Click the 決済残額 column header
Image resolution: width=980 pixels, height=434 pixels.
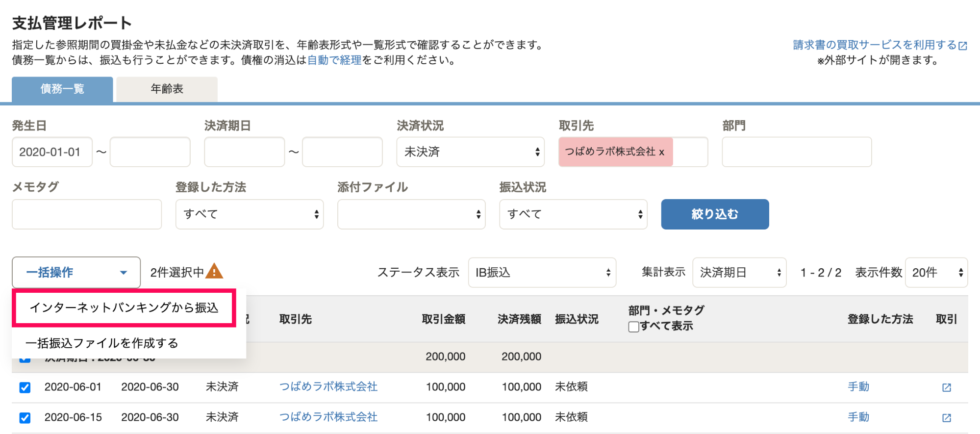pos(520,319)
